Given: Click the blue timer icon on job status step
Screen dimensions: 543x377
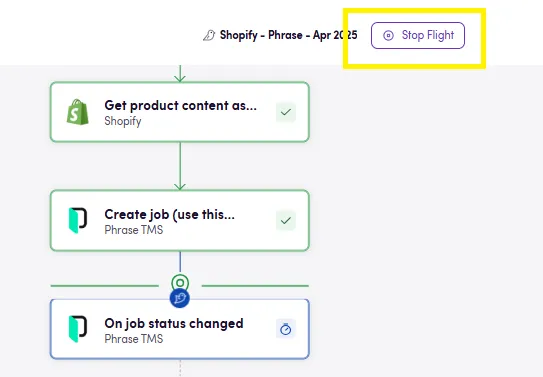Looking at the screenshot, I should (286, 329).
